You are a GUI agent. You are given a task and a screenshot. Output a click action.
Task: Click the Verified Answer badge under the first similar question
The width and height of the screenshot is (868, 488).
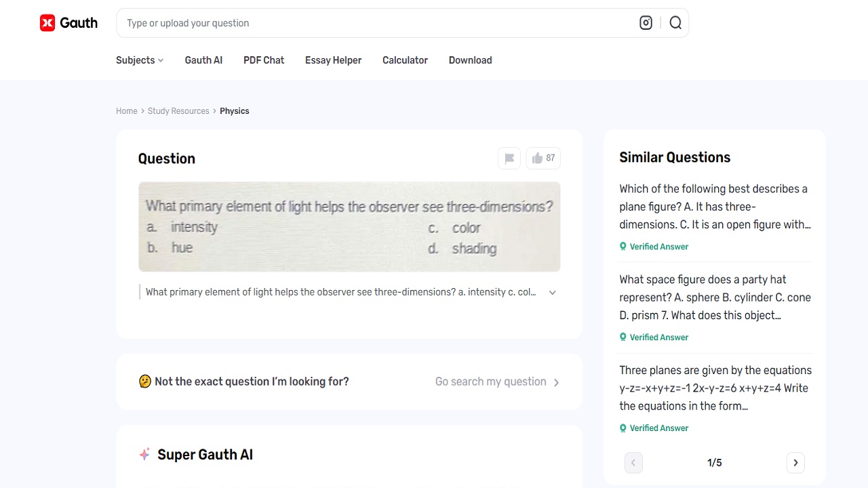pyautogui.click(x=654, y=246)
